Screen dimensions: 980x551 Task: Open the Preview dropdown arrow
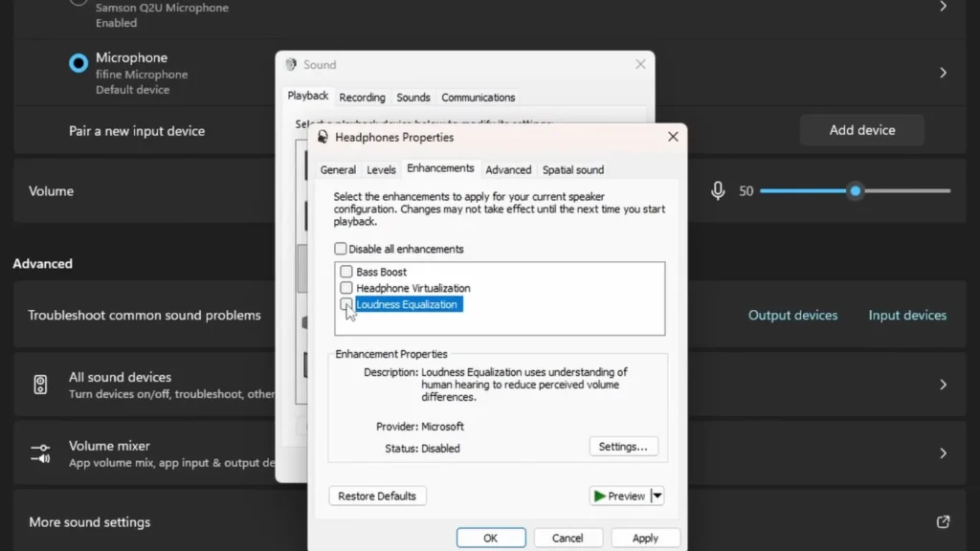click(x=657, y=496)
